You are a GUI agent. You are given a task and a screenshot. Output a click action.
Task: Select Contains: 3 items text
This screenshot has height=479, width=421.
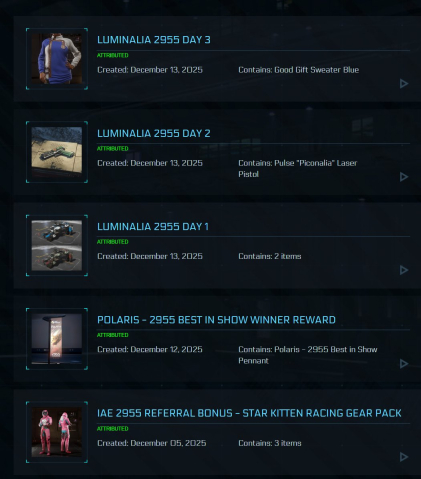[270, 443]
